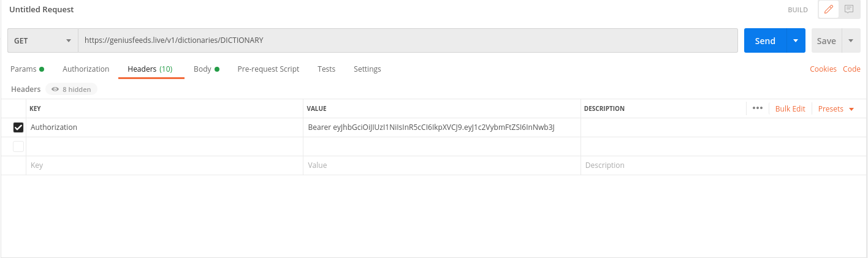868x258 pixels.
Task: Open the Pre-request Script tab
Action: click(x=268, y=69)
